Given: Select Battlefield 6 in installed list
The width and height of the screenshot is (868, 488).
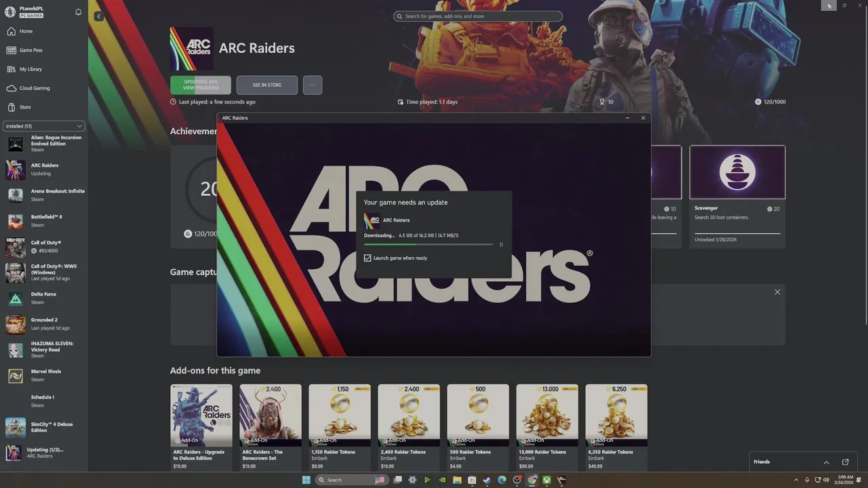Looking at the screenshot, I should [x=45, y=221].
